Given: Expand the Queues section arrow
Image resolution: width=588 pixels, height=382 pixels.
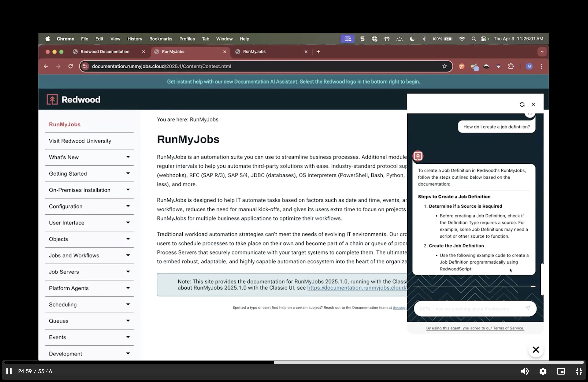Looking at the screenshot, I should 128,320.
